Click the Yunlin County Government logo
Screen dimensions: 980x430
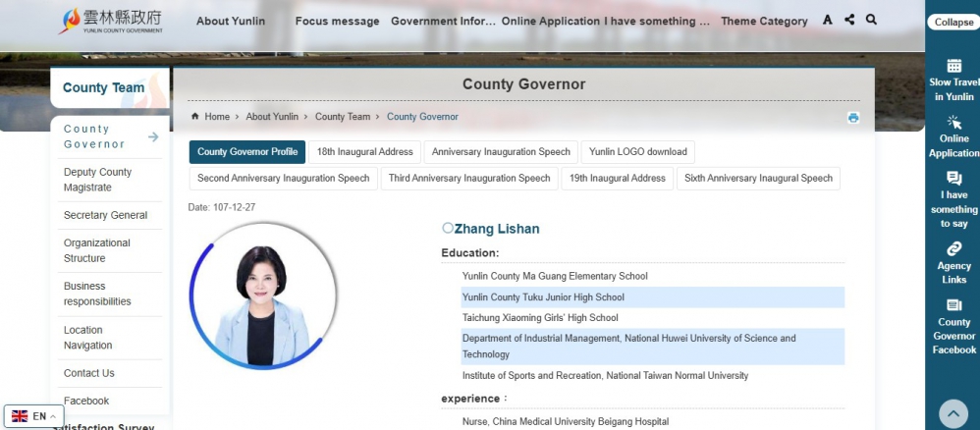point(111,21)
